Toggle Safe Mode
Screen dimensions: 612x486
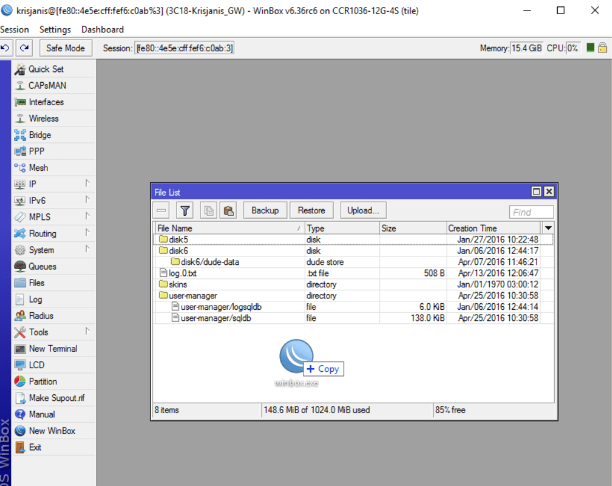pos(66,48)
